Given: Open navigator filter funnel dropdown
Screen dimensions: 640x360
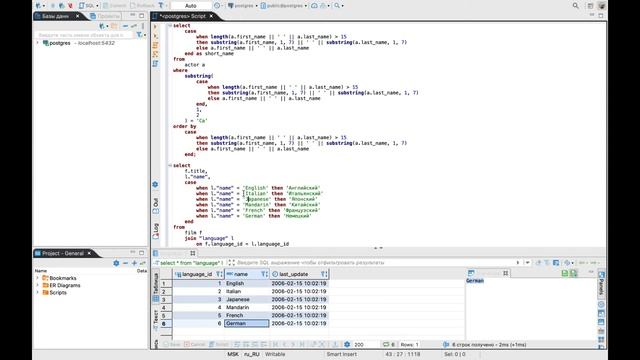Looking at the screenshot, I should point(141,35).
